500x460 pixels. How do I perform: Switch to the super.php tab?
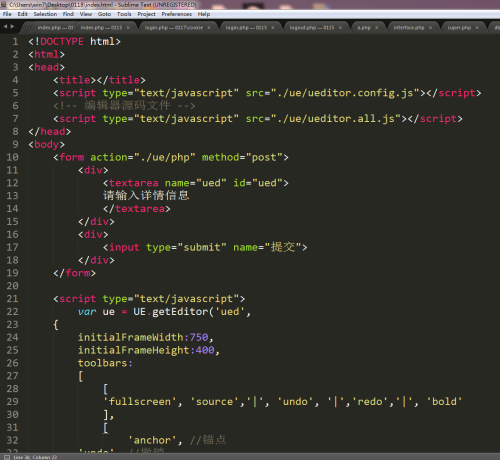[459, 28]
